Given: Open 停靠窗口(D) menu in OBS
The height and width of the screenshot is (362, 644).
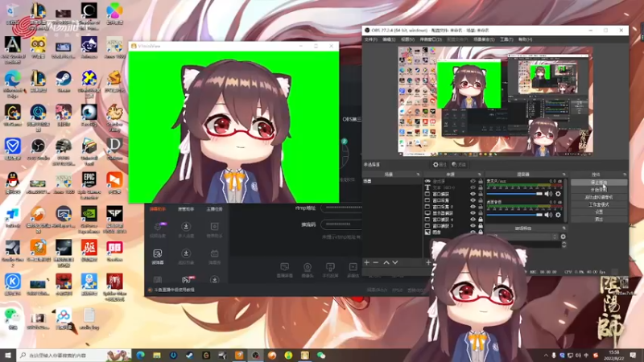Looking at the screenshot, I should click(431, 39).
